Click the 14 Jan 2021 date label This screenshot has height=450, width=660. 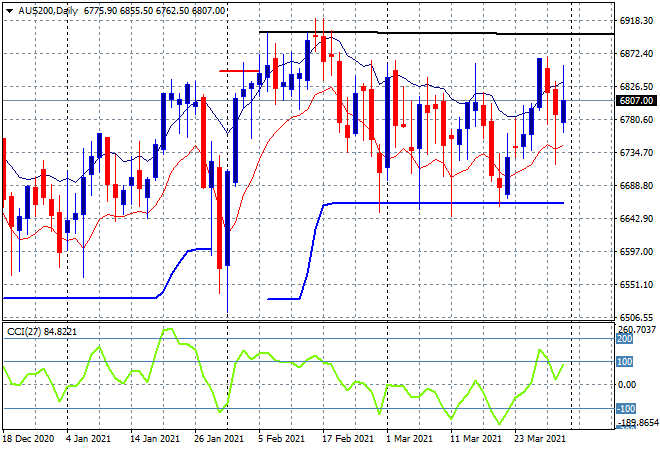click(x=155, y=439)
